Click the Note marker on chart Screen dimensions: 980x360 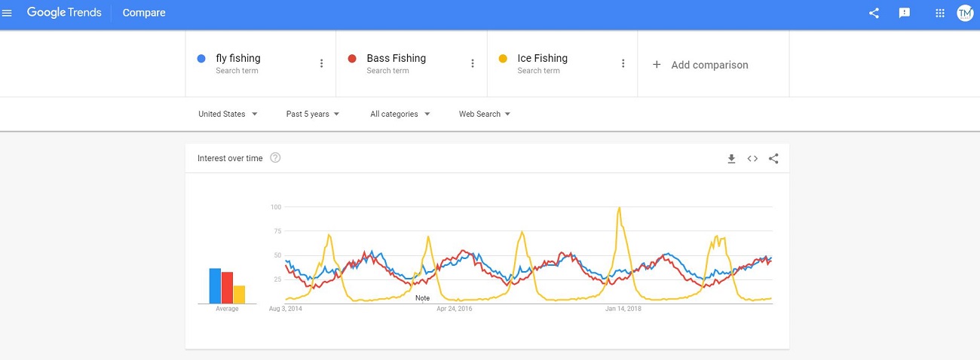(422, 298)
